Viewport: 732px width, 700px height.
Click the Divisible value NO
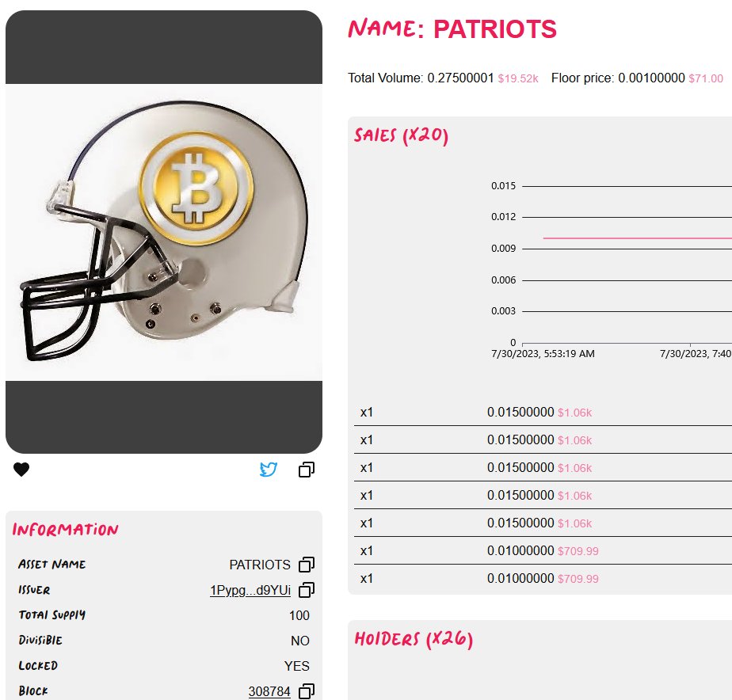click(x=300, y=641)
